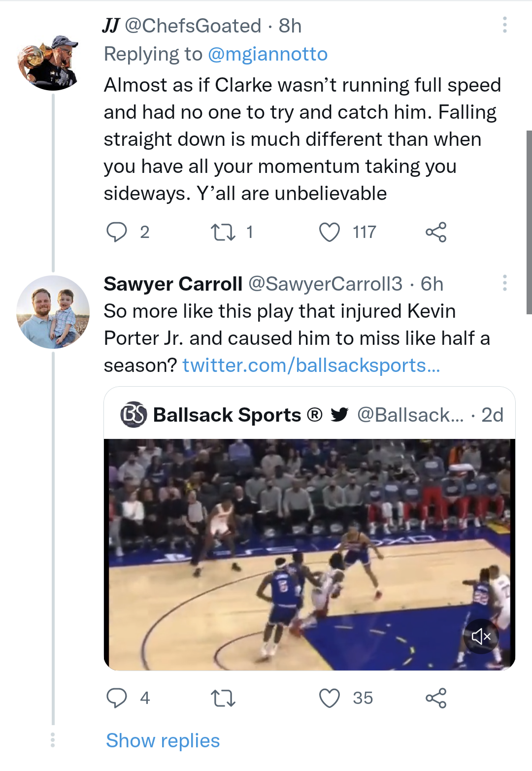Share Sawyer Carroll's tweet

436,698
